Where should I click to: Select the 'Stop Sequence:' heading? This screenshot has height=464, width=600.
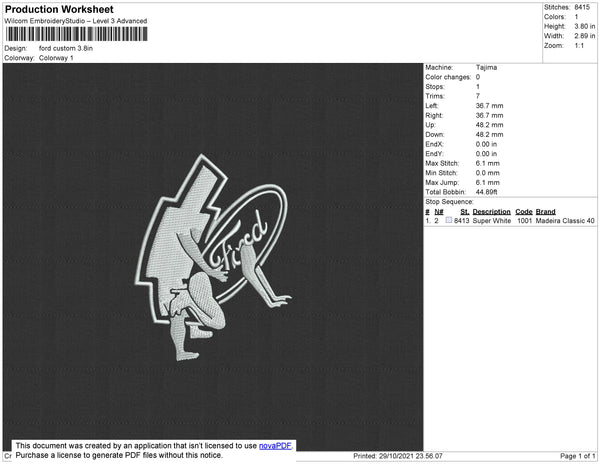(x=449, y=202)
